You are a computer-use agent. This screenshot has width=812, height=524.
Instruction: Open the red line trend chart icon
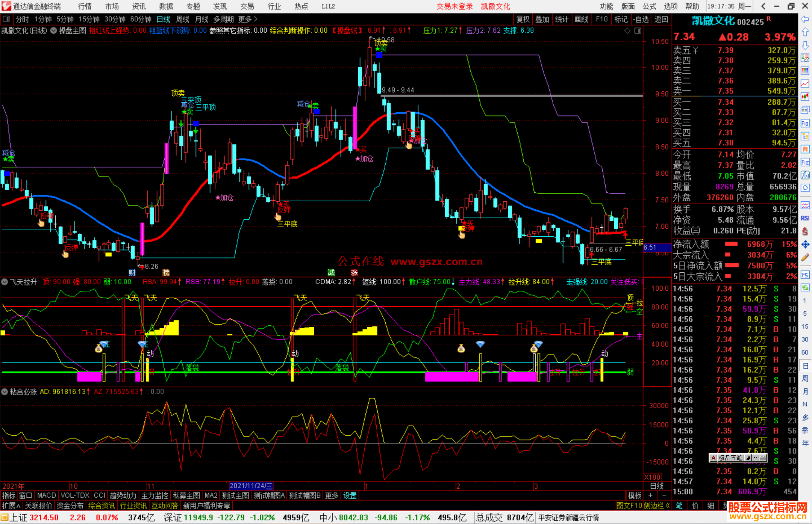[805, 84]
